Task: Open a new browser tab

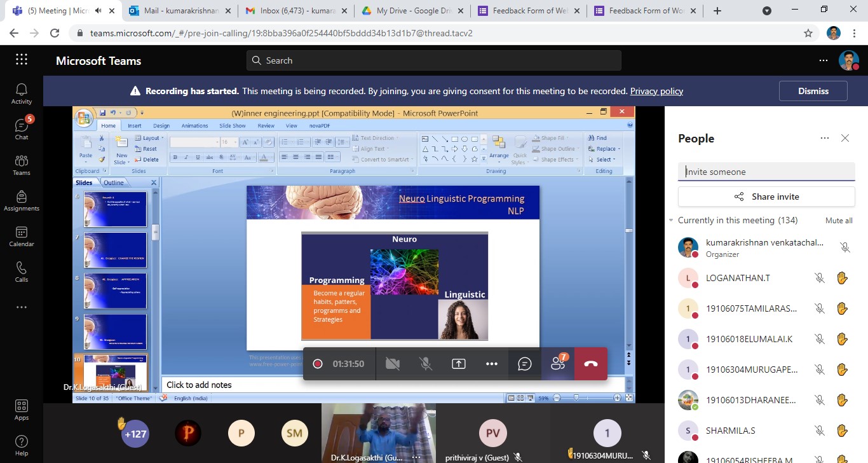Action: 717,11
